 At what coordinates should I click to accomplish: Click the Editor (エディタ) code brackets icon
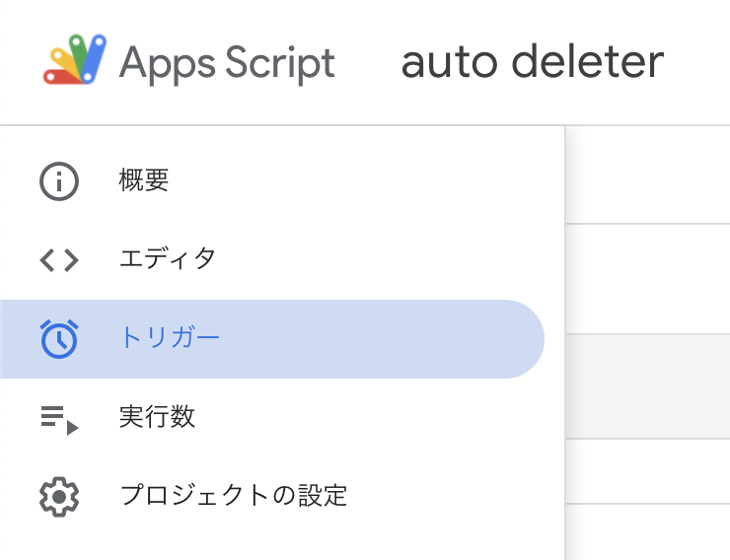(x=59, y=259)
